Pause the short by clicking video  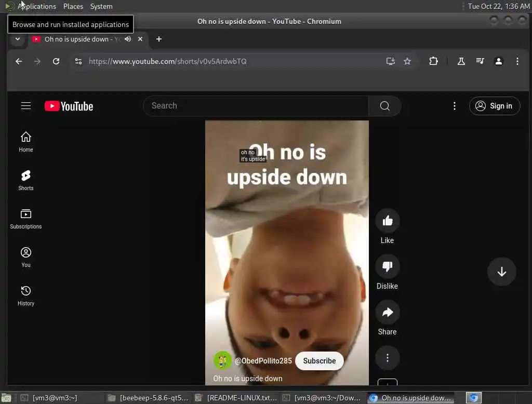(x=287, y=253)
